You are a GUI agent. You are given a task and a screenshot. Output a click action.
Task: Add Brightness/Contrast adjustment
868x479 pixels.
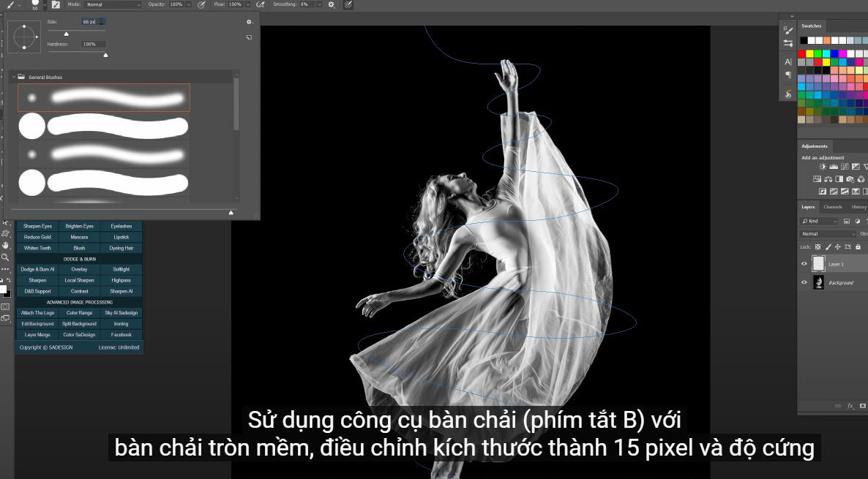coord(823,167)
